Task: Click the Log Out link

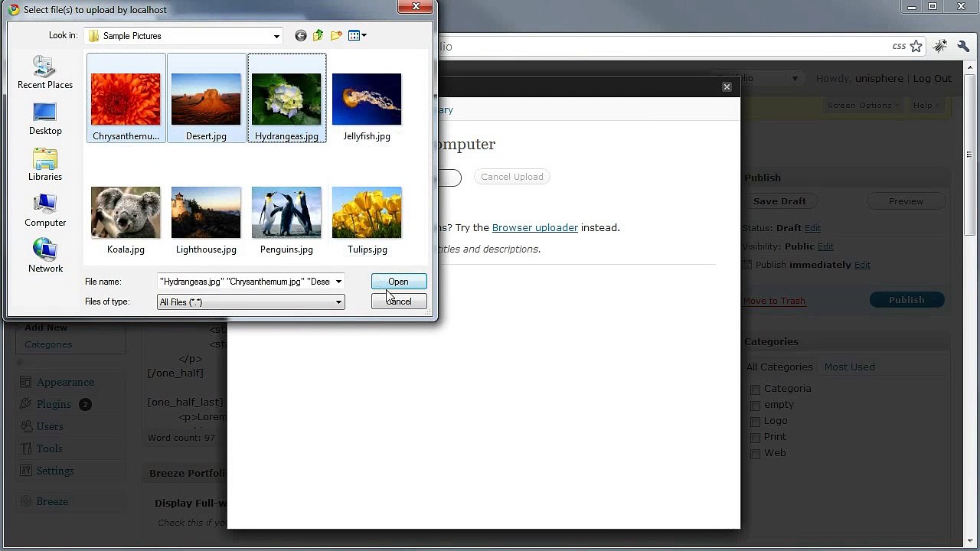Action: coord(933,78)
